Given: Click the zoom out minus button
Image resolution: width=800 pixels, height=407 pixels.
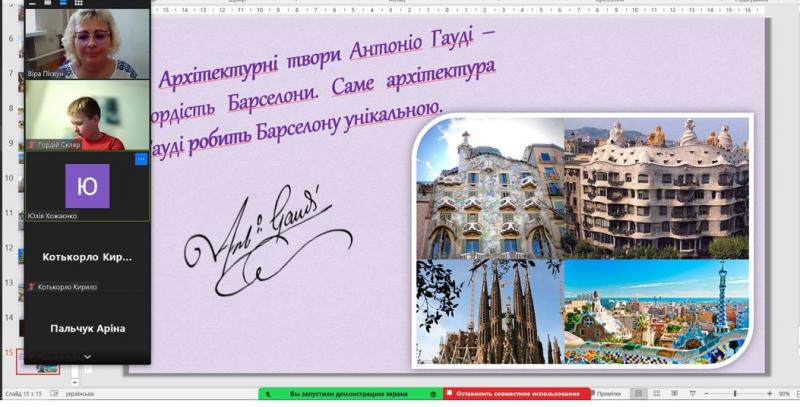Looking at the screenshot, I should tap(707, 394).
